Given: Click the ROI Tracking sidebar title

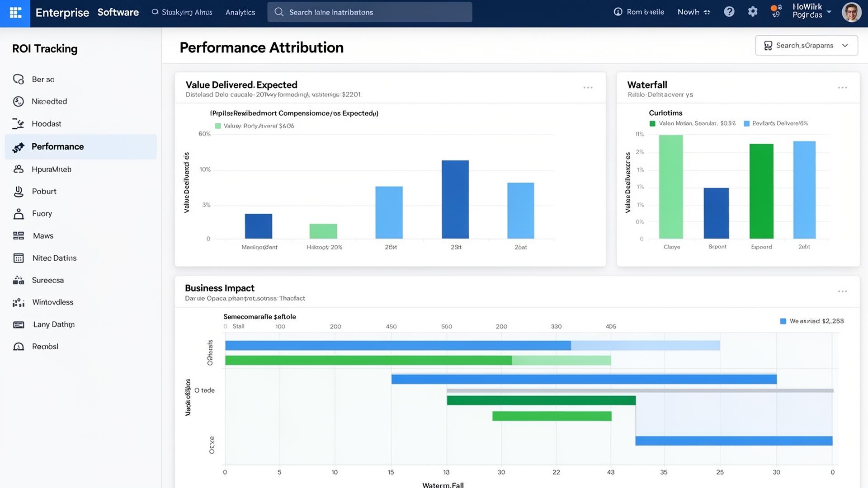Looking at the screenshot, I should click(x=45, y=49).
